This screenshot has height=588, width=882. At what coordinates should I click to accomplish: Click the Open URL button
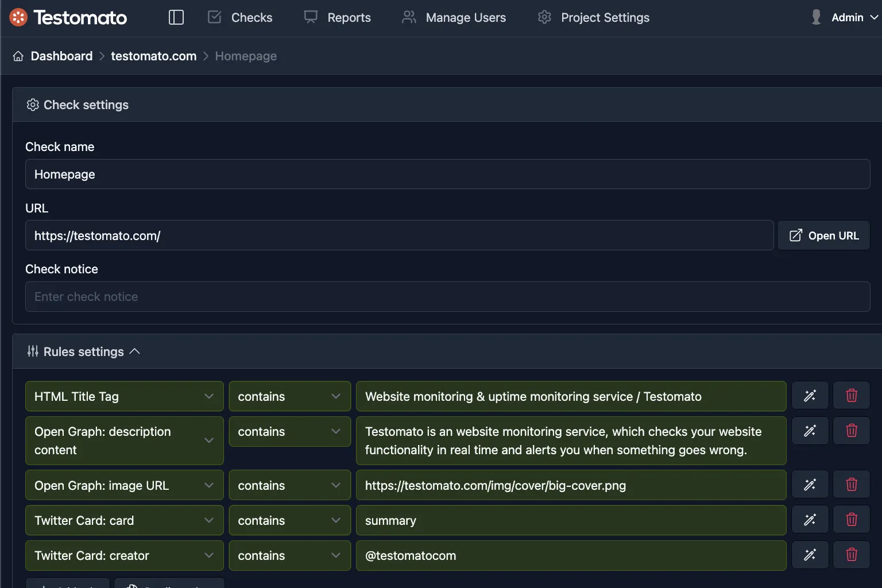point(823,235)
